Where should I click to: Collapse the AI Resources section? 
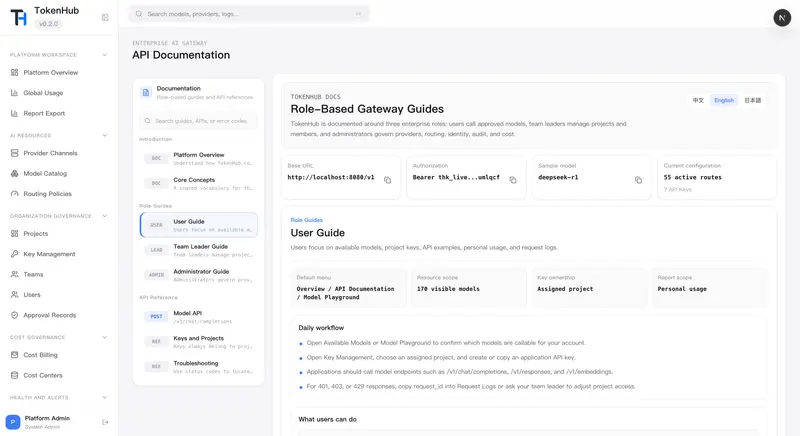105,135
